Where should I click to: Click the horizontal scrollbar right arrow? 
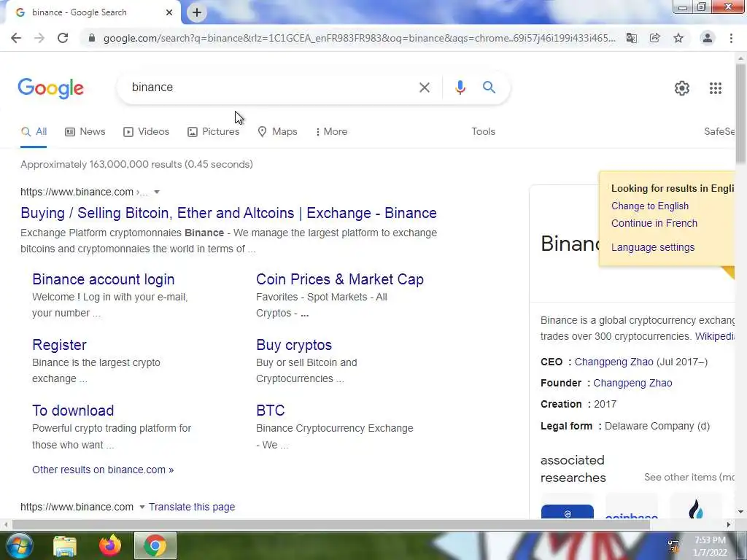729,525
